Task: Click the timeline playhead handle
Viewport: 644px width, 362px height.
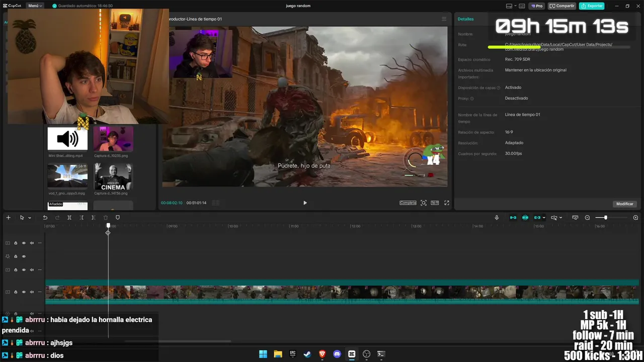Action: tap(108, 226)
